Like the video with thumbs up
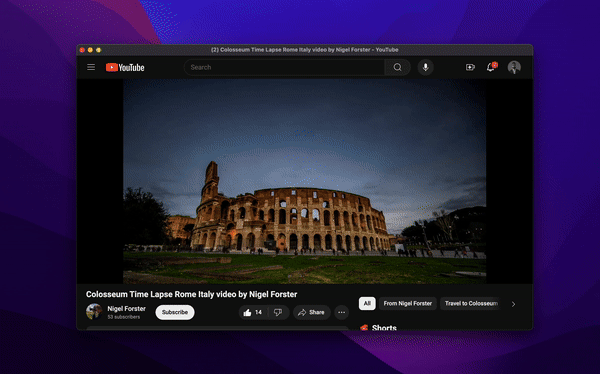The image size is (600, 374). (x=253, y=312)
